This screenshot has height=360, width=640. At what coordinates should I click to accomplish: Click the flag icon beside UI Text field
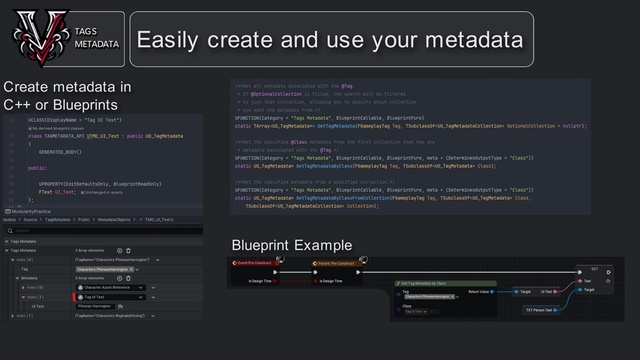tap(120, 306)
